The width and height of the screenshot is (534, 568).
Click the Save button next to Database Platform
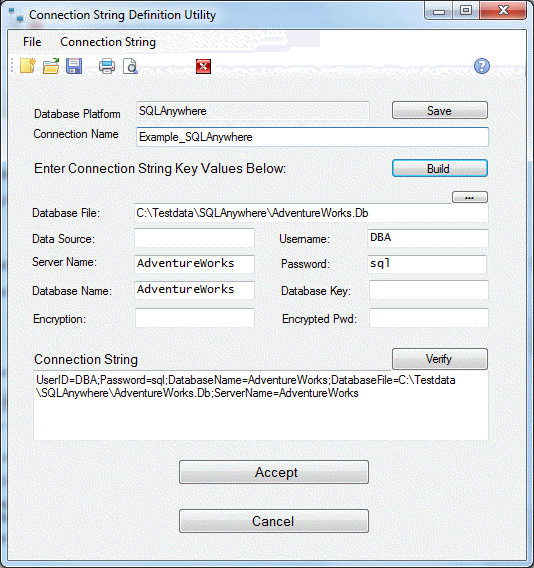(x=440, y=110)
